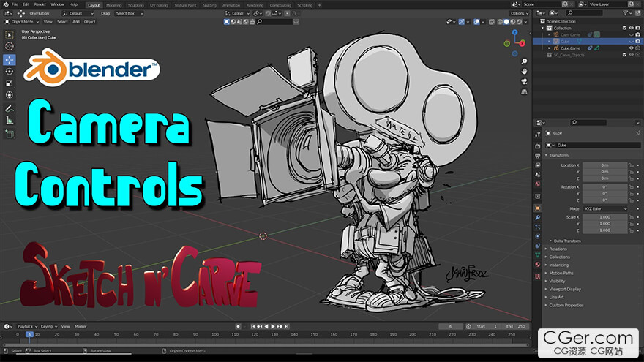Open the Render properties tab
This screenshot has height=362, width=644.
(538, 146)
